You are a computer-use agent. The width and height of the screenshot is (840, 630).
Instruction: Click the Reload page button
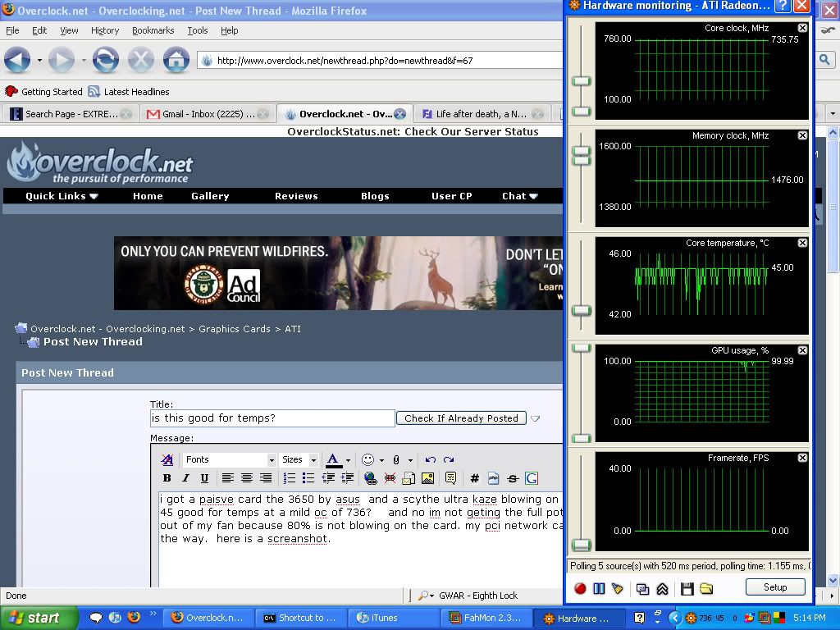105,60
